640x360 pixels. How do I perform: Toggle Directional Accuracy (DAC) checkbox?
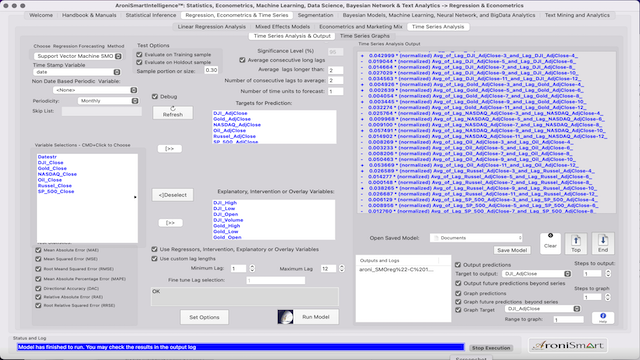click(x=38, y=288)
